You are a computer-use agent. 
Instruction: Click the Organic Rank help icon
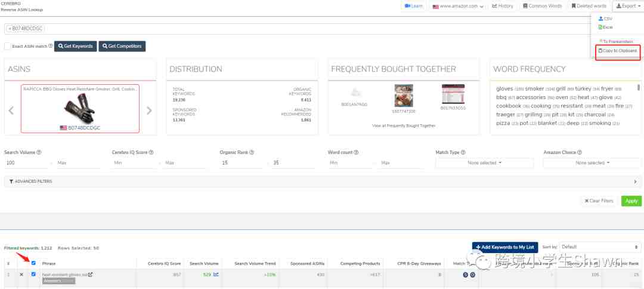(252, 152)
